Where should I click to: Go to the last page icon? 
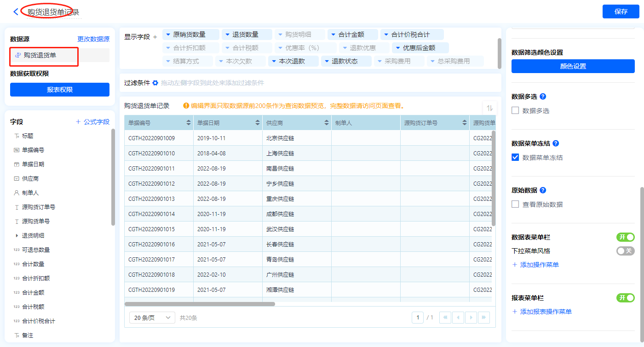tap(483, 318)
